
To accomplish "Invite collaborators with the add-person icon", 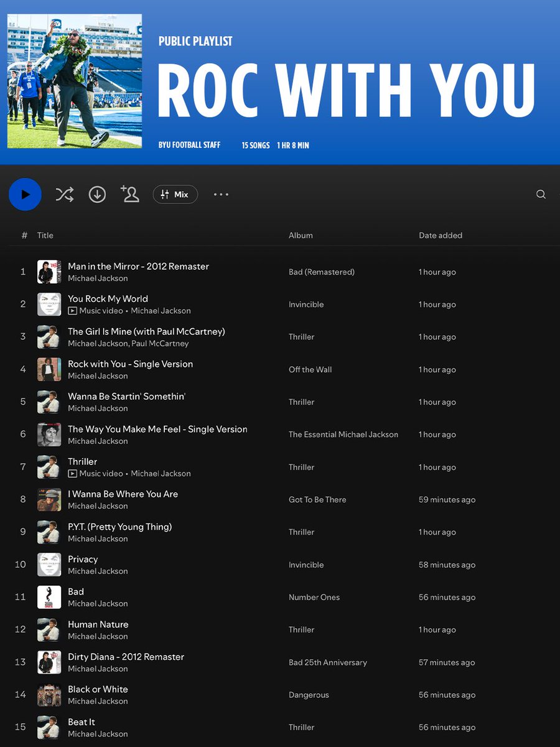I will (x=130, y=194).
